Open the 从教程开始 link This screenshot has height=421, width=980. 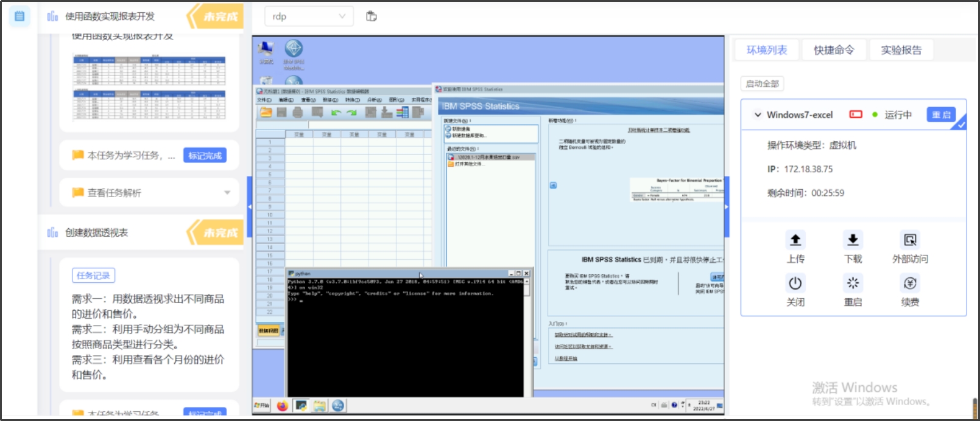pos(566,358)
